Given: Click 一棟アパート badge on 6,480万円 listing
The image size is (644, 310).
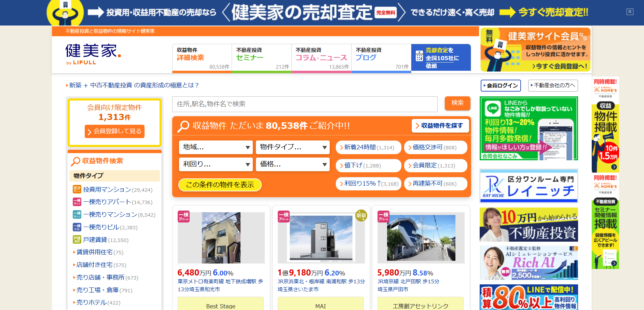Looking at the screenshot, I should 183,217.
